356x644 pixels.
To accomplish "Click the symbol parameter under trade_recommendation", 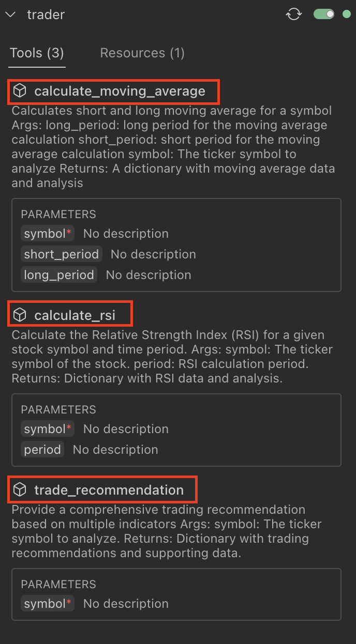I will [x=48, y=604].
